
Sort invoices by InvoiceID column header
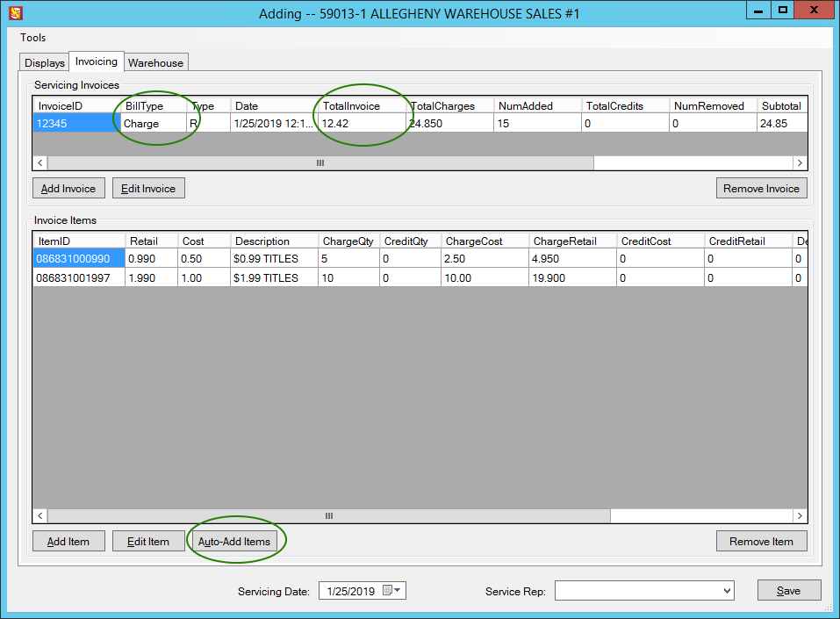pyautogui.click(x=76, y=105)
